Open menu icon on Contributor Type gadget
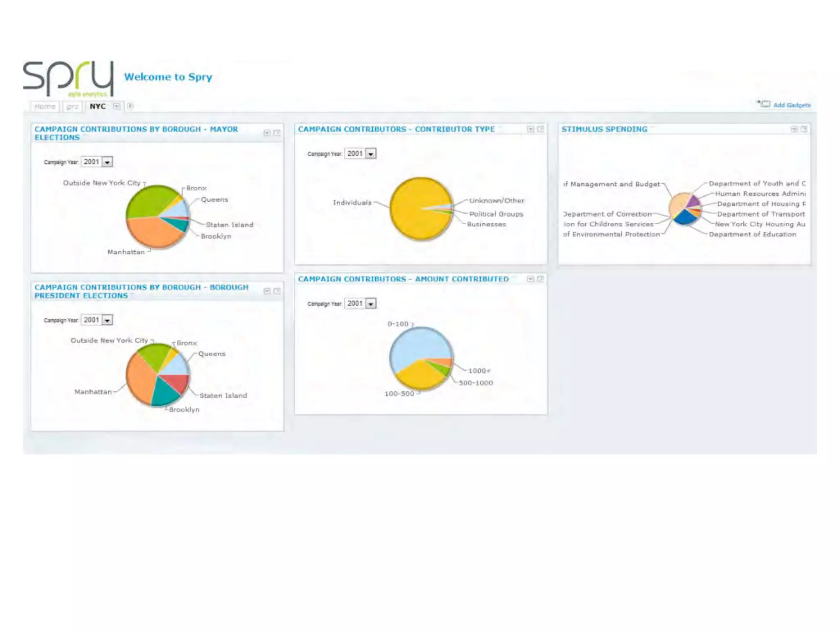The height and width of the screenshot is (630, 840). pyautogui.click(x=530, y=129)
